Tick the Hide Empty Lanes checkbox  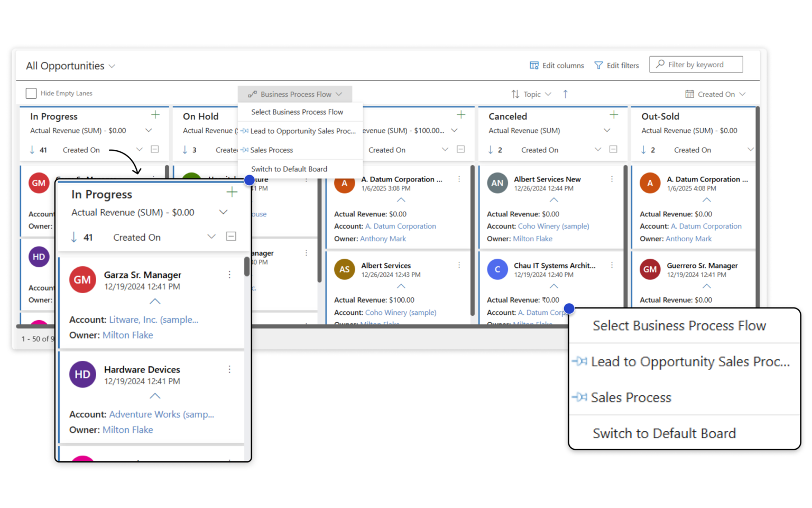(x=31, y=94)
